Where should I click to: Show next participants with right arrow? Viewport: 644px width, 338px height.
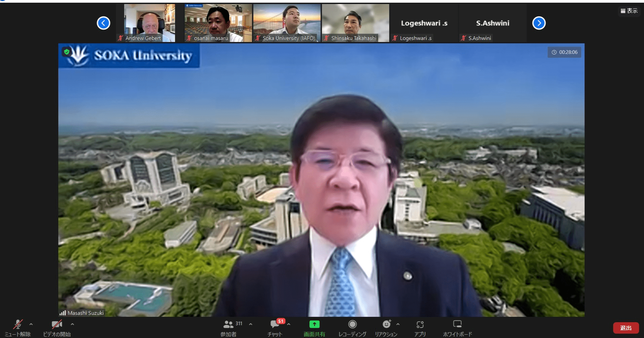[539, 23]
